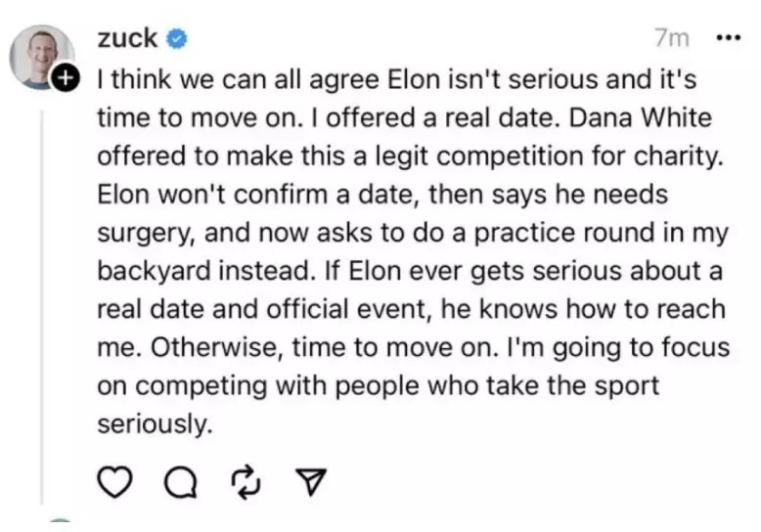Viewport: 761px width, 532px height.
Task: Click the opening words "I think" in post
Action: click(129, 79)
